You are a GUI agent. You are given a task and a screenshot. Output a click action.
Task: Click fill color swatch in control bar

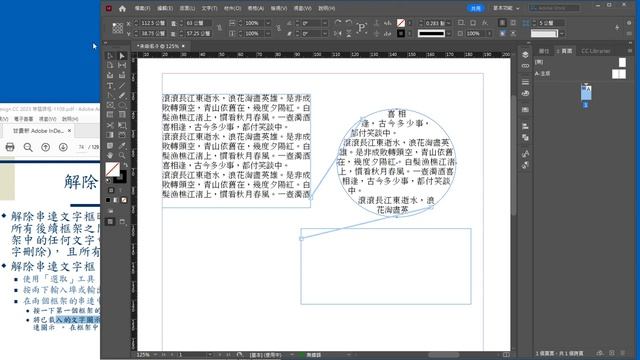(401, 23)
